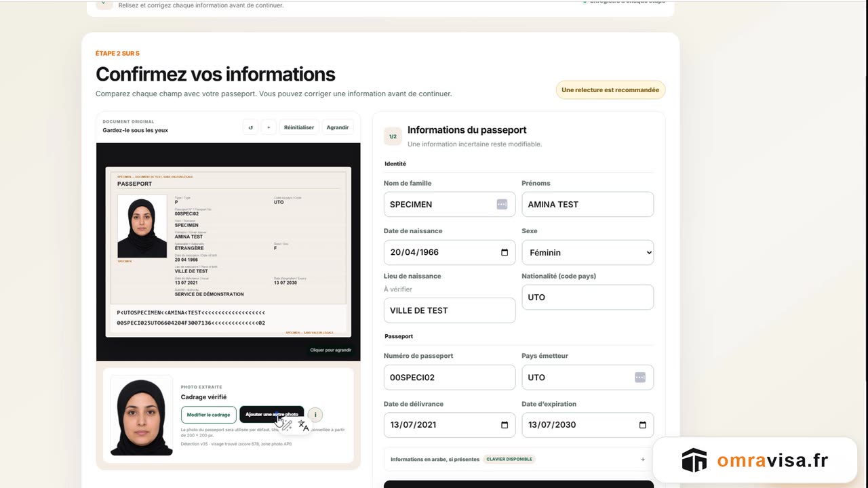Screen dimensions: 868x488
Task: Click the Date d'expiration field
Action: coord(587,425)
